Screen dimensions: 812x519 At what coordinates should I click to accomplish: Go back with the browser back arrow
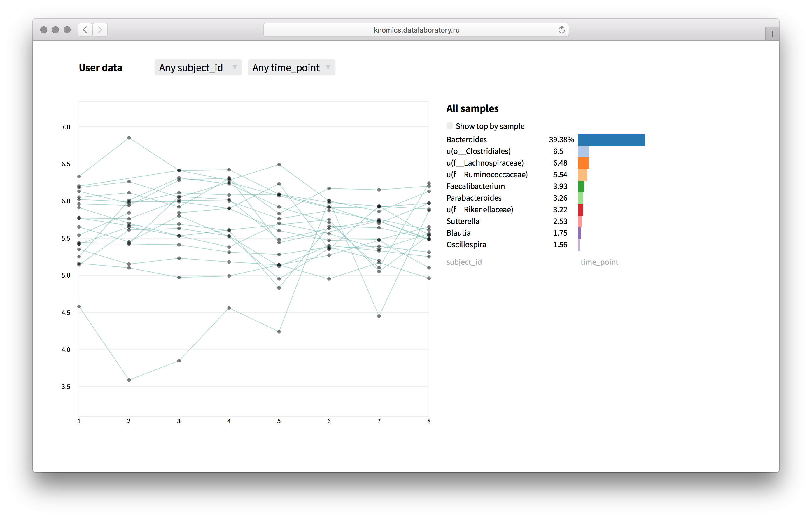pyautogui.click(x=85, y=30)
